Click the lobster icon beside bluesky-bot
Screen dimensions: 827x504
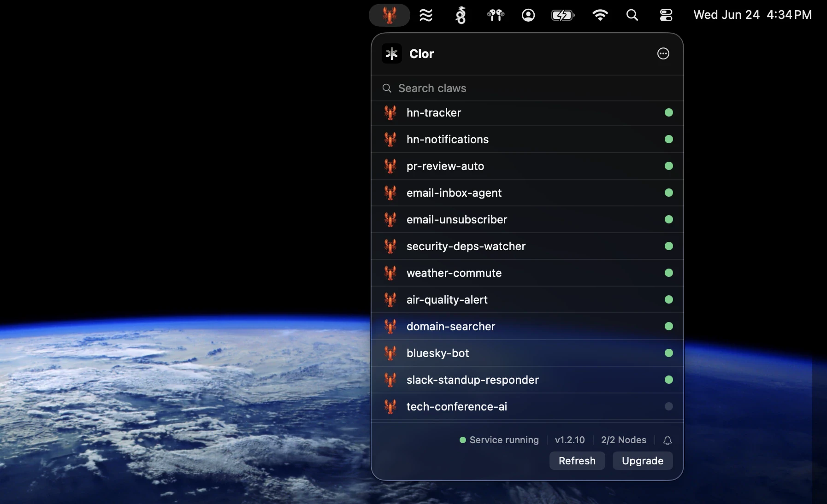(x=390, y=353)
